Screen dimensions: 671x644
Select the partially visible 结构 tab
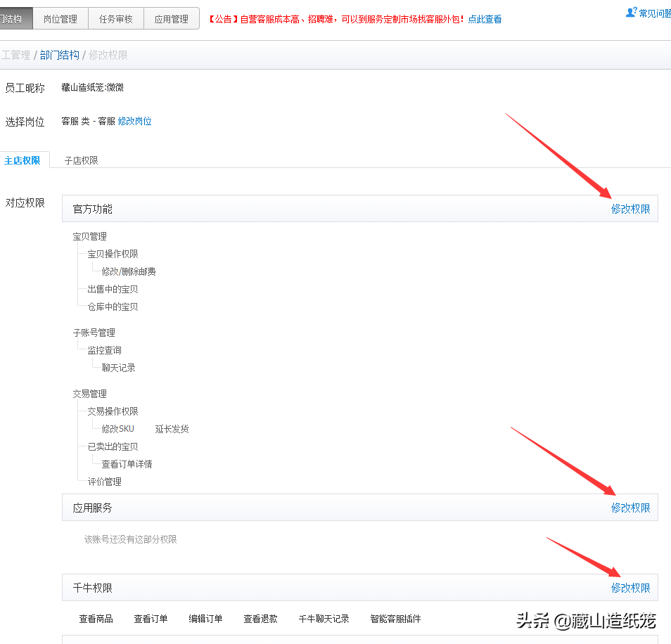point(16,19)
